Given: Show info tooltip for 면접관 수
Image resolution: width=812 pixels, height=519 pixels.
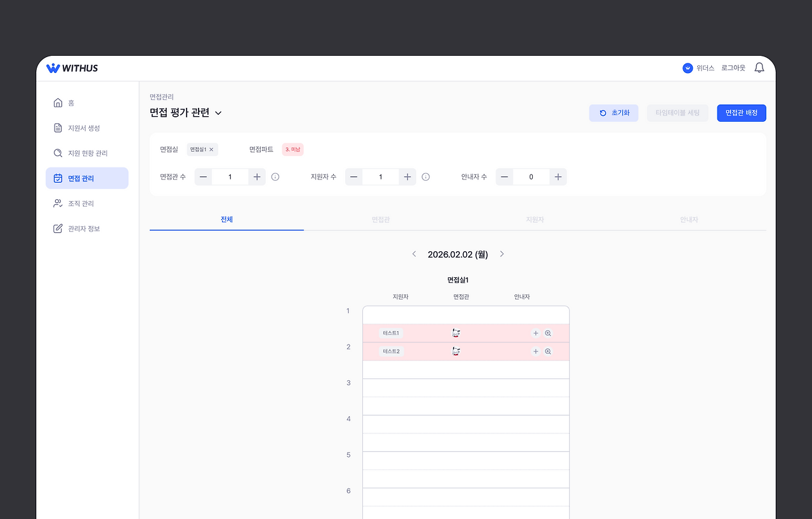Looking at the screenshot, I should 275,177.
